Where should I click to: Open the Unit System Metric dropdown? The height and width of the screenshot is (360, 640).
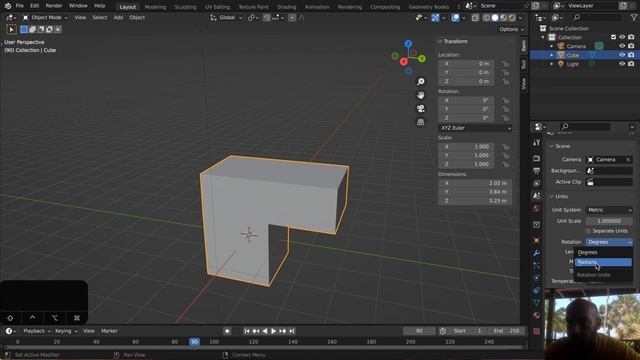(609, 210)
